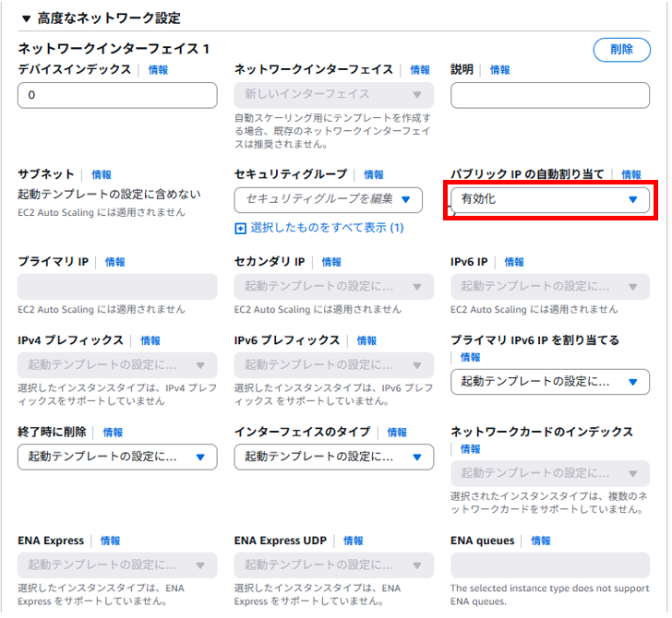Open 情報 link next to セカンダリ IP
Viewport: 672px width, 618px height.
coord(331,262)
